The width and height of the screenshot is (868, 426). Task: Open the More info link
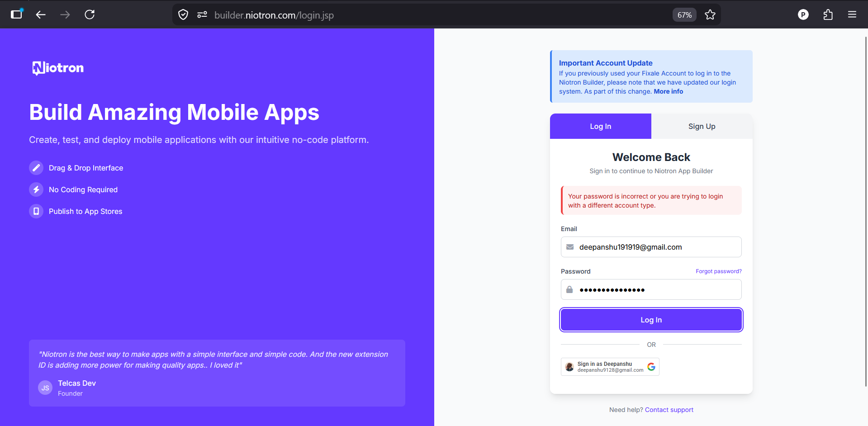(x=668, y=91)
